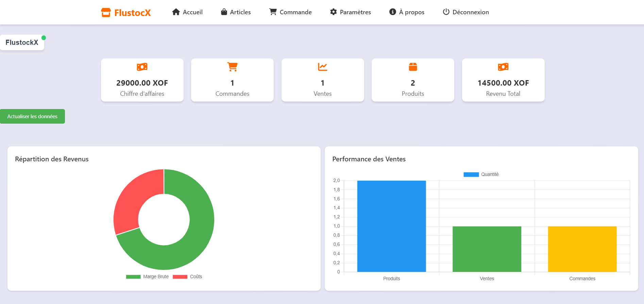Click the blue Produits bar
Image resolution: width=644 pixels, height=304 pixels.
coord(391,226)
